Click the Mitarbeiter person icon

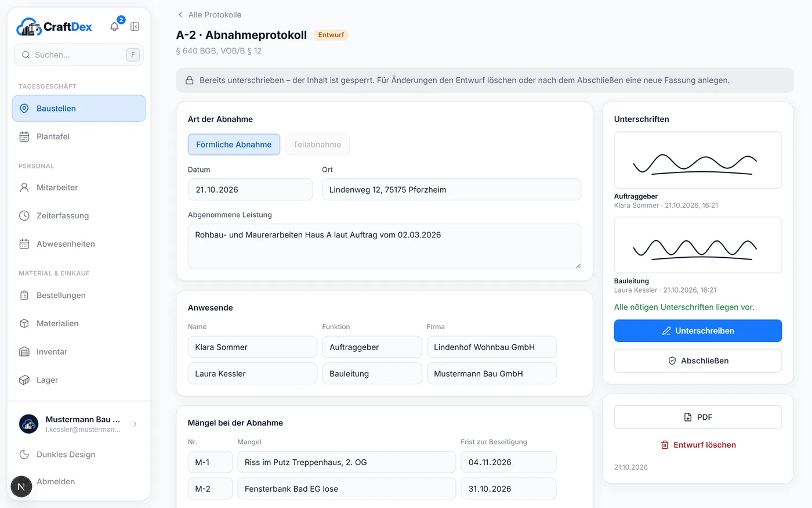tap(24, 188)
